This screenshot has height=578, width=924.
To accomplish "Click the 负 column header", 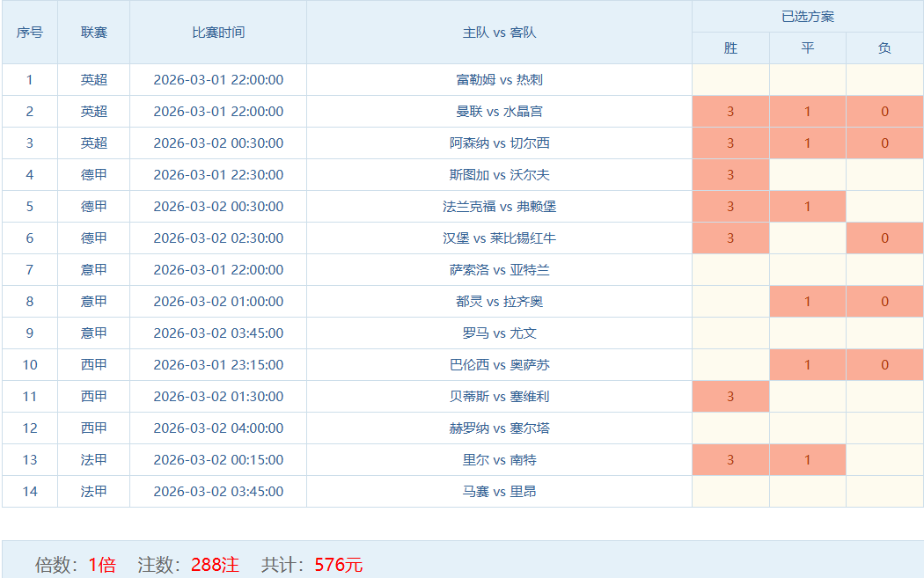I will (884, 48).
